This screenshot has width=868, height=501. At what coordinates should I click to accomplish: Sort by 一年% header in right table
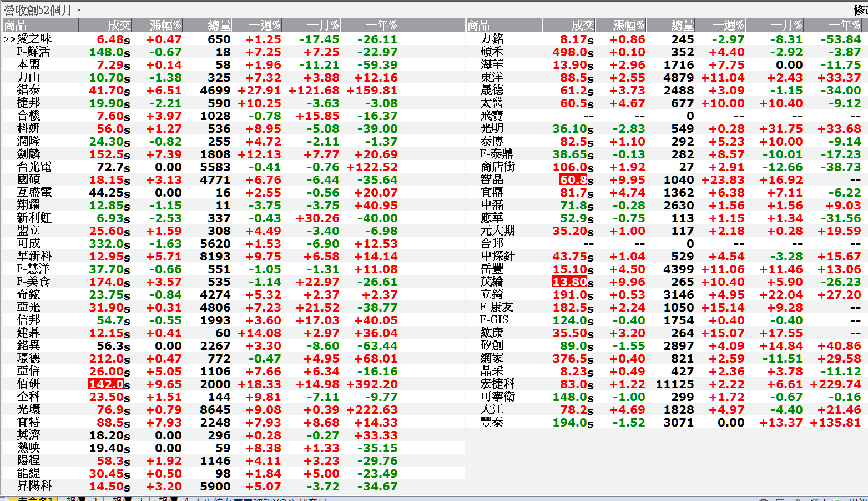(844, 25)
